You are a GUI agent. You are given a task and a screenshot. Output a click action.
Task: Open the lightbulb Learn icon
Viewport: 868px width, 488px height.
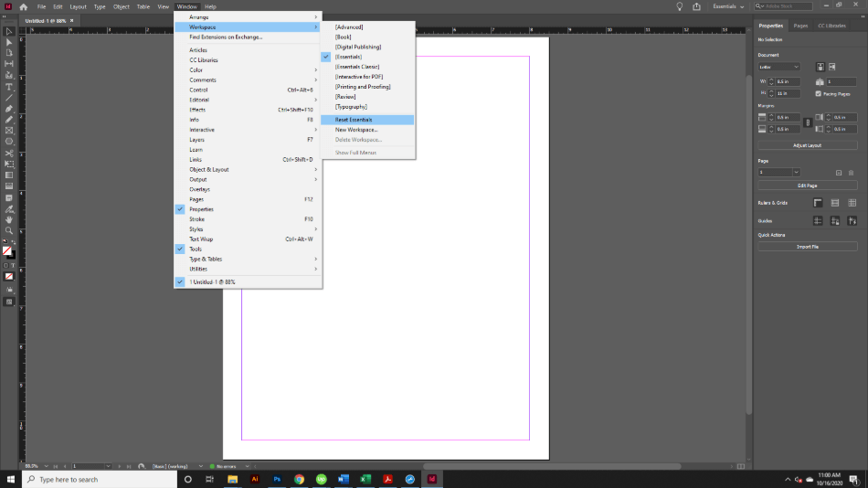point(679,6)
